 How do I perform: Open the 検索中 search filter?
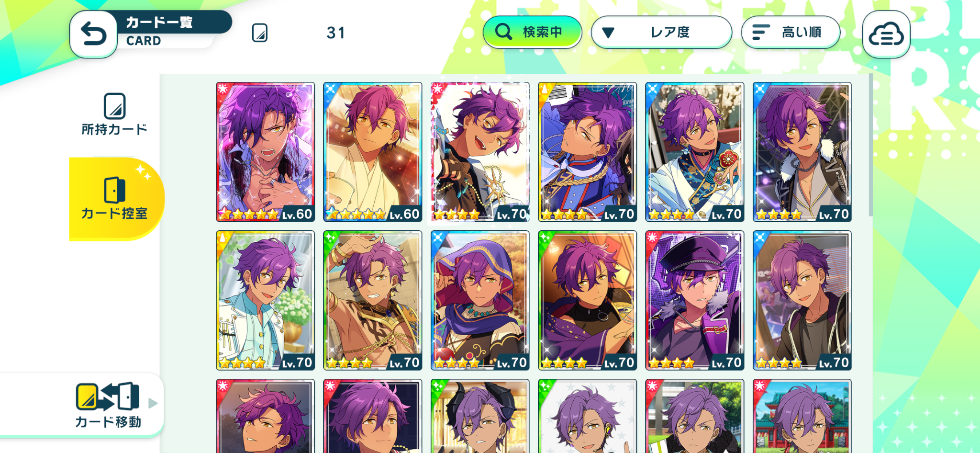click(x=532, y=32)
